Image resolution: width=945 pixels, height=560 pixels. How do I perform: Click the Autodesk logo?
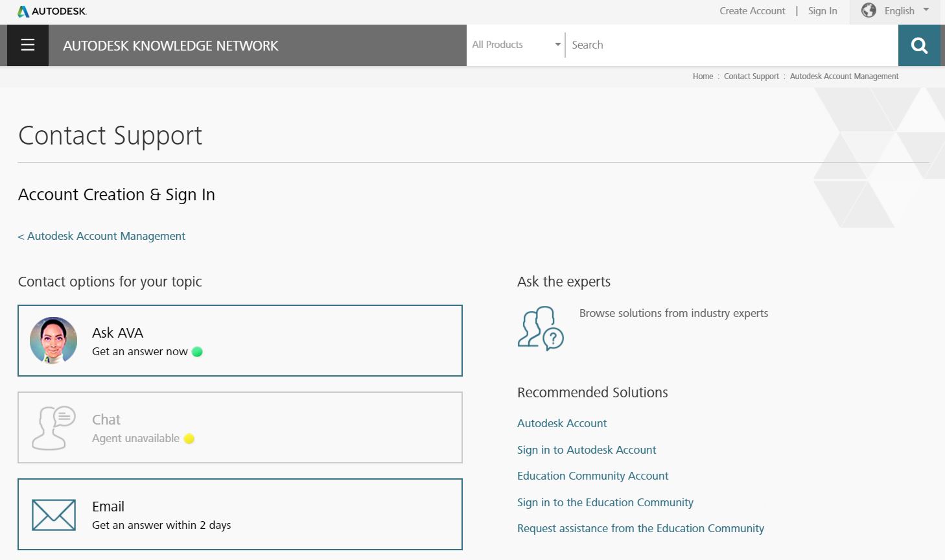click(x=52, y=11)
